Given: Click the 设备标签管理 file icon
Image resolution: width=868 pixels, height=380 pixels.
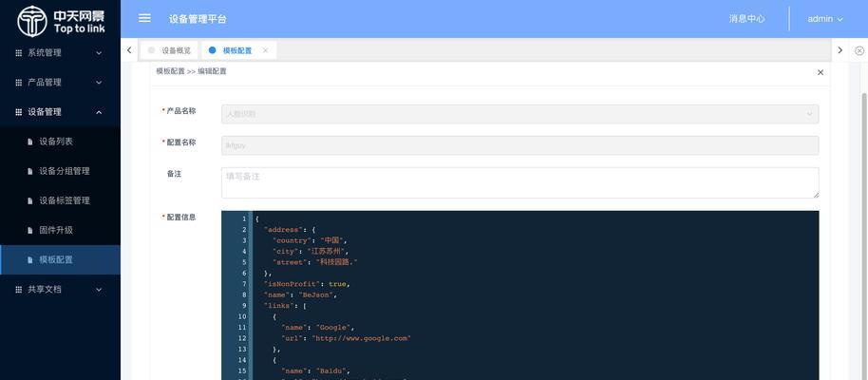Looking at the screenshot, I should [30, 200].
